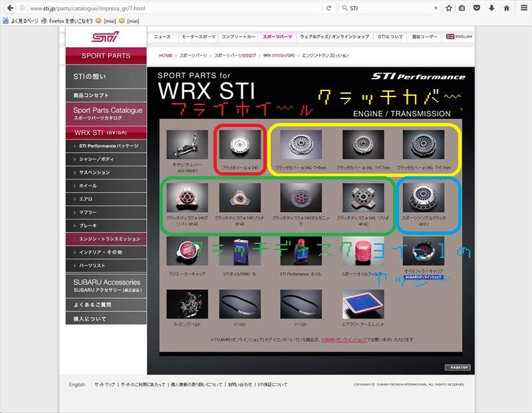Screen dimensions: 532x413
Task: Select the フライホイール φ240 thumbnail
Action: coord(240,144)
